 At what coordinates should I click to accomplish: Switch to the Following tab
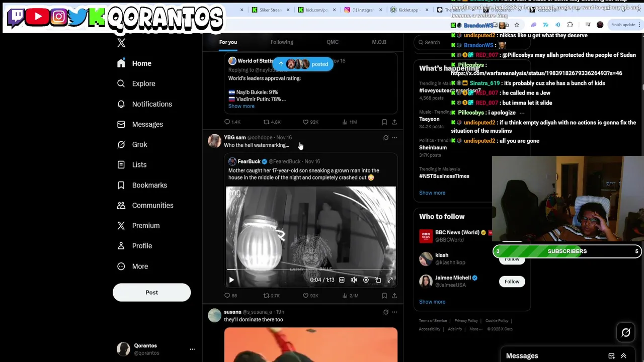tap(282, 42)
